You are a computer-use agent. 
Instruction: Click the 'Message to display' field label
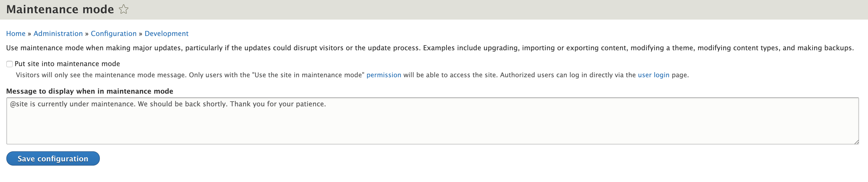pos(90,91)
